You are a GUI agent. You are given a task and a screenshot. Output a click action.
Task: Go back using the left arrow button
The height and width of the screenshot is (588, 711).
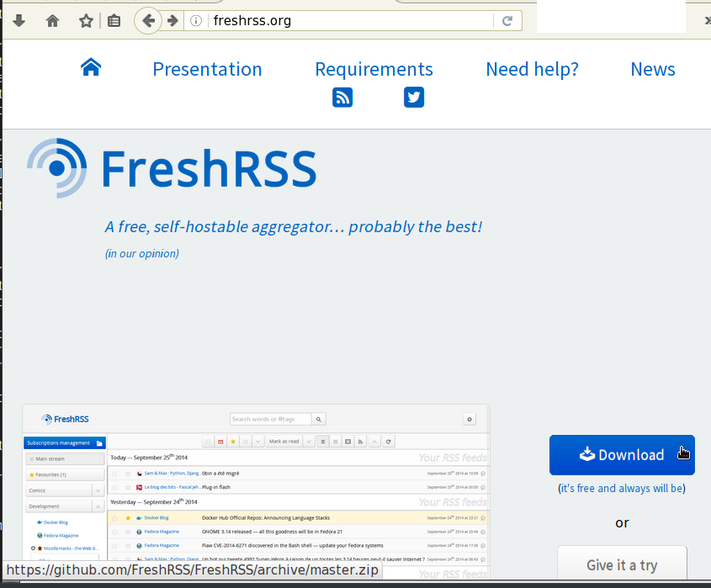pyautogui.click(x=148, y=21)
